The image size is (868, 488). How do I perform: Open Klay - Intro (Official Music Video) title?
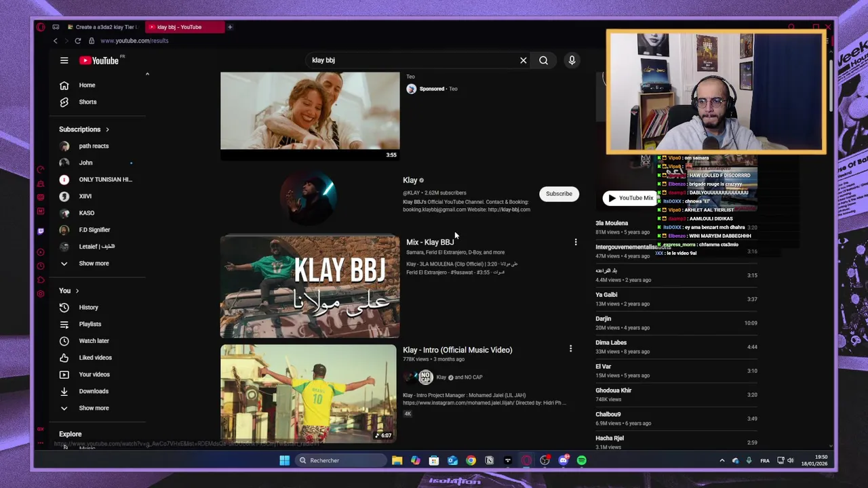[458, 350]
